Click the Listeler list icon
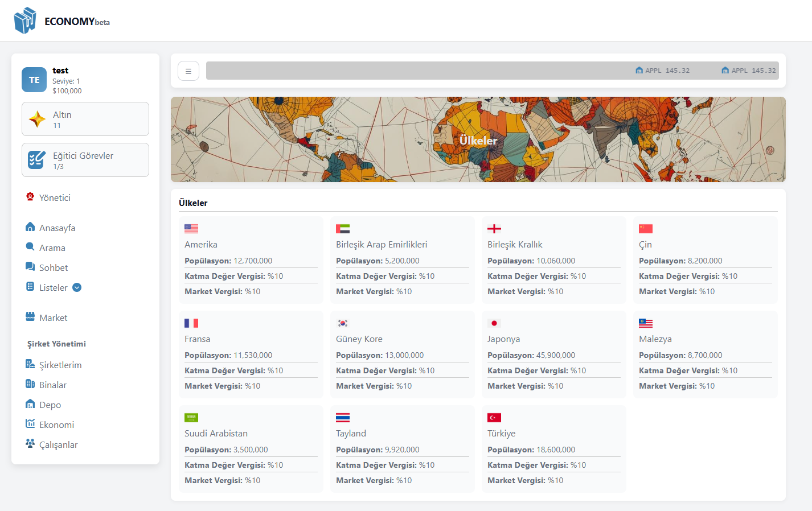The width and height of the screenshot is (812, 511). (30, 287)
